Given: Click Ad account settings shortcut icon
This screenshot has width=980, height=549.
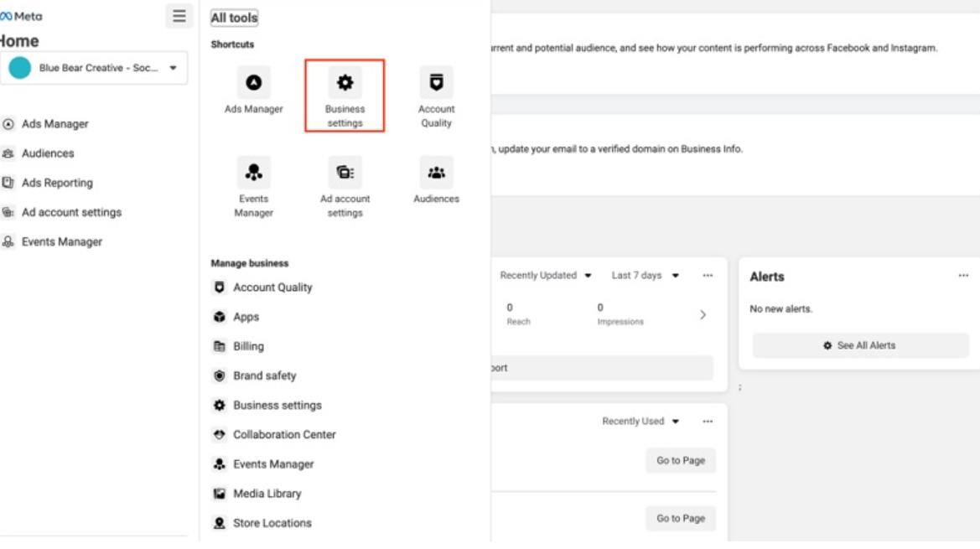Looking at the screenshot, I should (345, 173).
